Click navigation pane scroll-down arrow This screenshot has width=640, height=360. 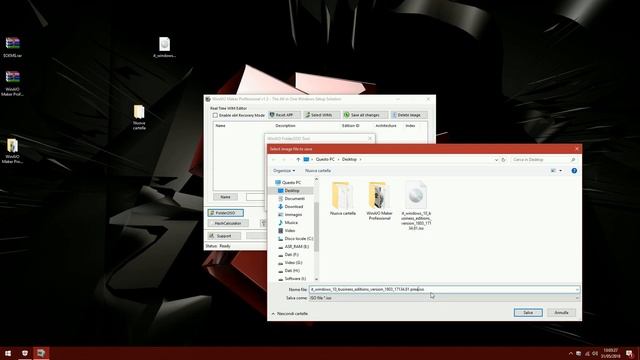coord(316,279)
